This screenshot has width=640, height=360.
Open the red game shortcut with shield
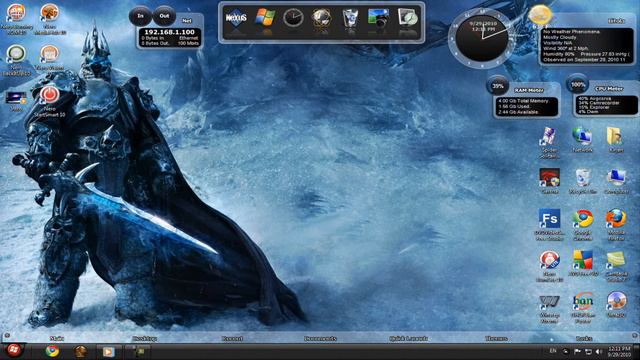tap(549, 181)
